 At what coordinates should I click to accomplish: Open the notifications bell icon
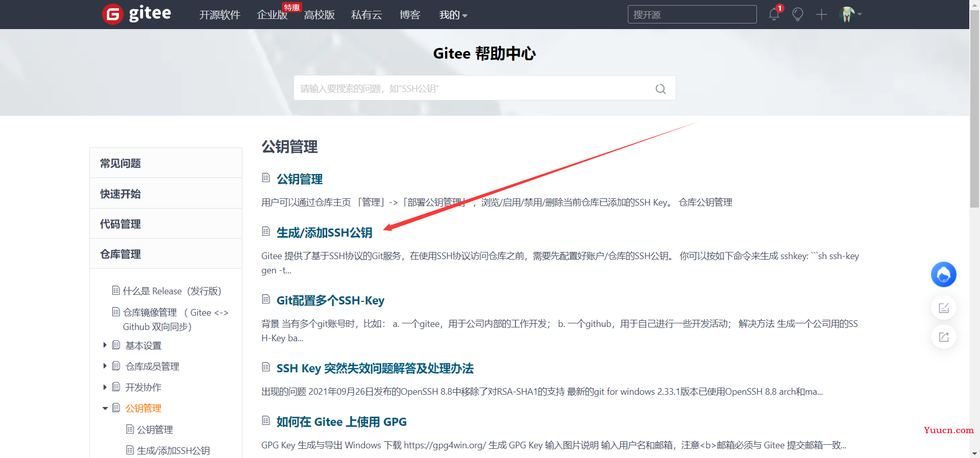[774, 14]
